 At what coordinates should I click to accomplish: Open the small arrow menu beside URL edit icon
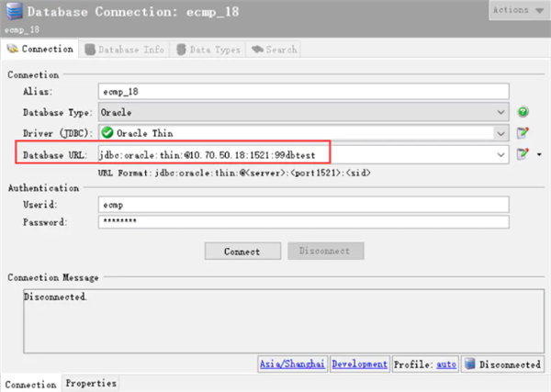pyautogui.click(x=538, y=155)
